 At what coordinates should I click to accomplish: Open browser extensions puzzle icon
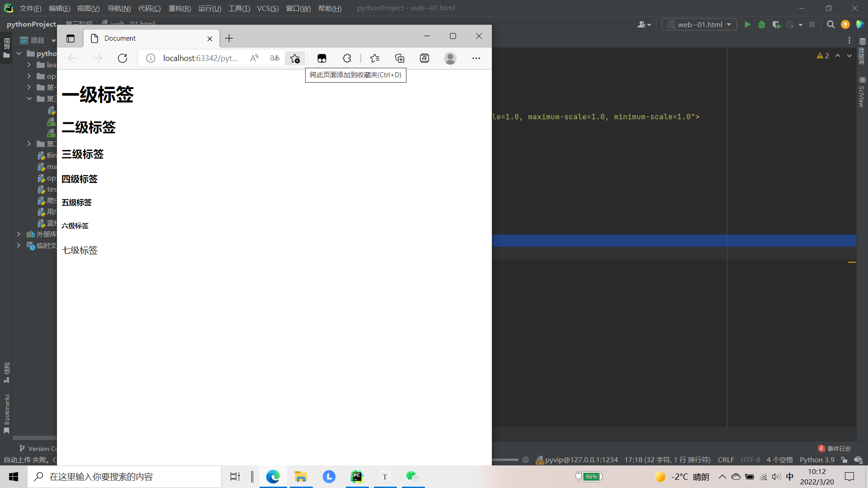click(347, 58)
